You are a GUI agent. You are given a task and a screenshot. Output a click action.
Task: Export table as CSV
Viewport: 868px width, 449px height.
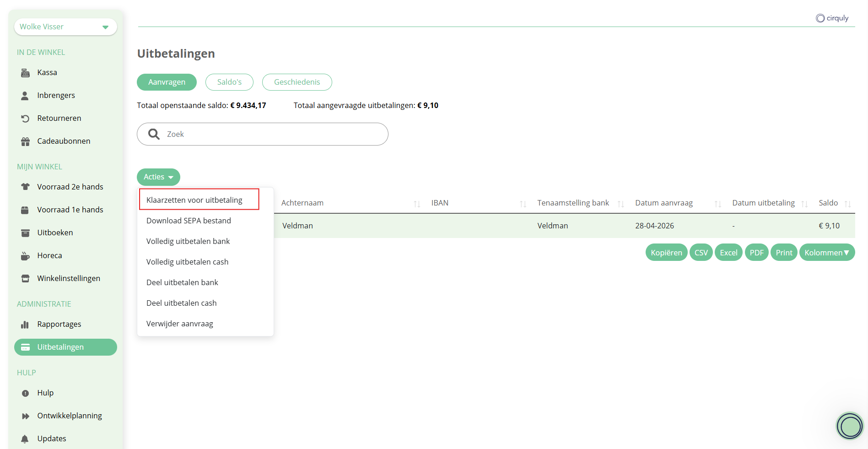click(701, 253)
